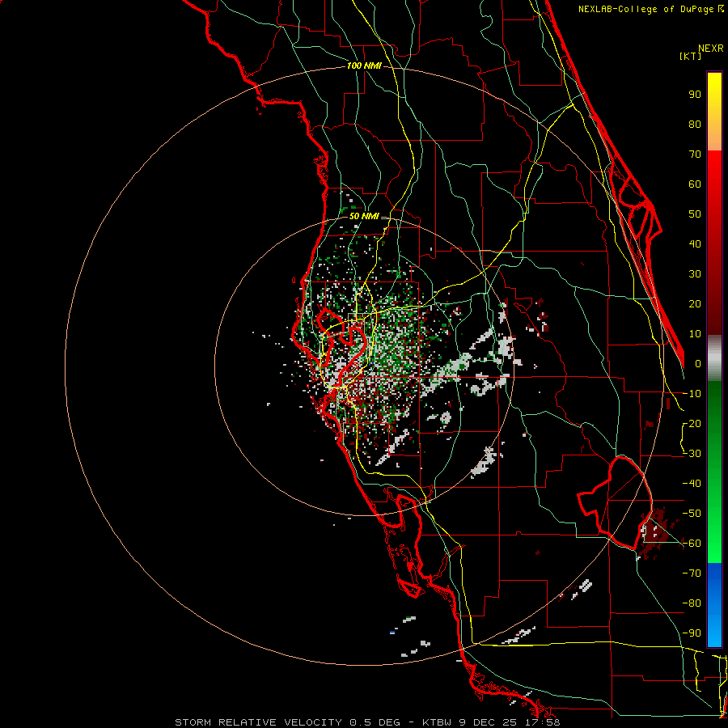Click the -40 knots scale label
The image size is (728, 728).
[x=692, y=484]
